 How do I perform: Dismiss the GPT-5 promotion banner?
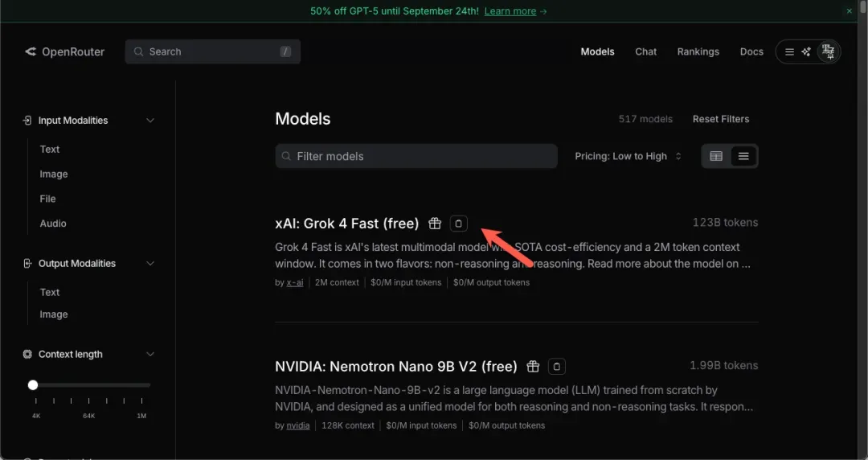(850, 11)
